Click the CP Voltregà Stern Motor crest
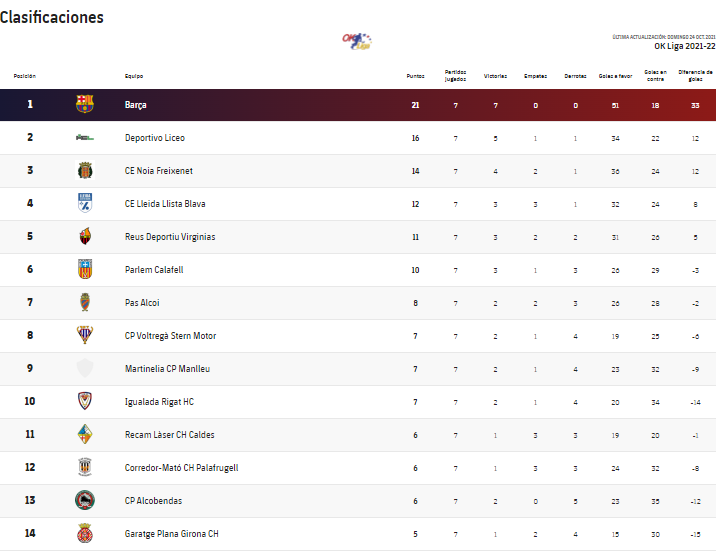This screenshot has width=721, height=557. coord(85,335)
